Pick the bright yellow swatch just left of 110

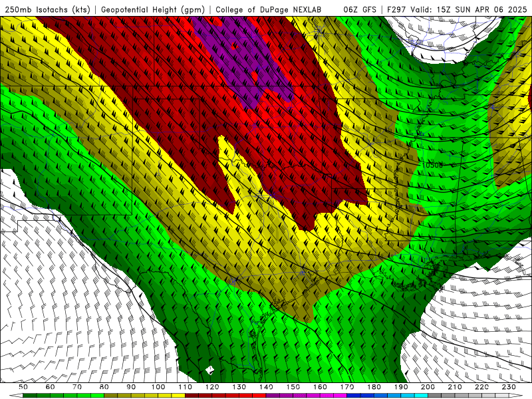178,396
